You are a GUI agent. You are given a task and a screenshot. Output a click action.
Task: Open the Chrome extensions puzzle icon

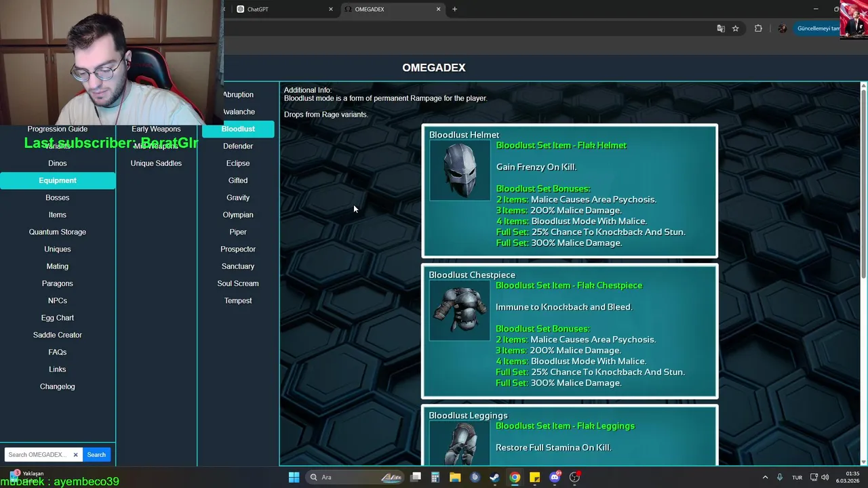[758, 28]
